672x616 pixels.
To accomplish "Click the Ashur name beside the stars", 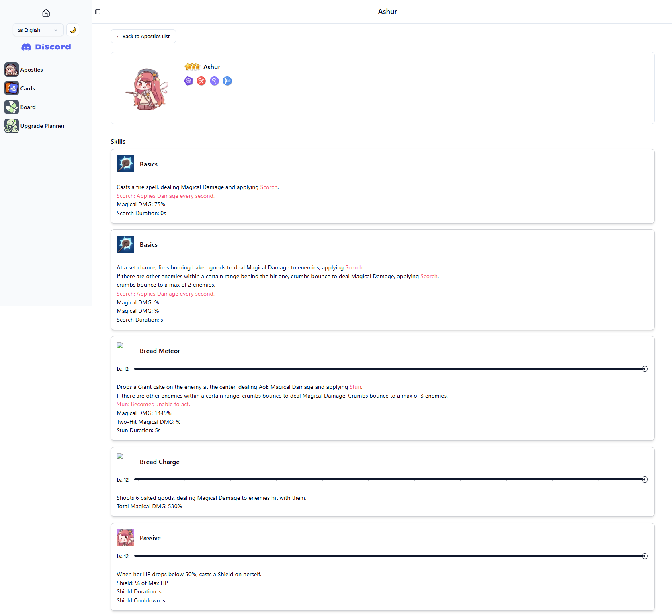I will point(212,67).
